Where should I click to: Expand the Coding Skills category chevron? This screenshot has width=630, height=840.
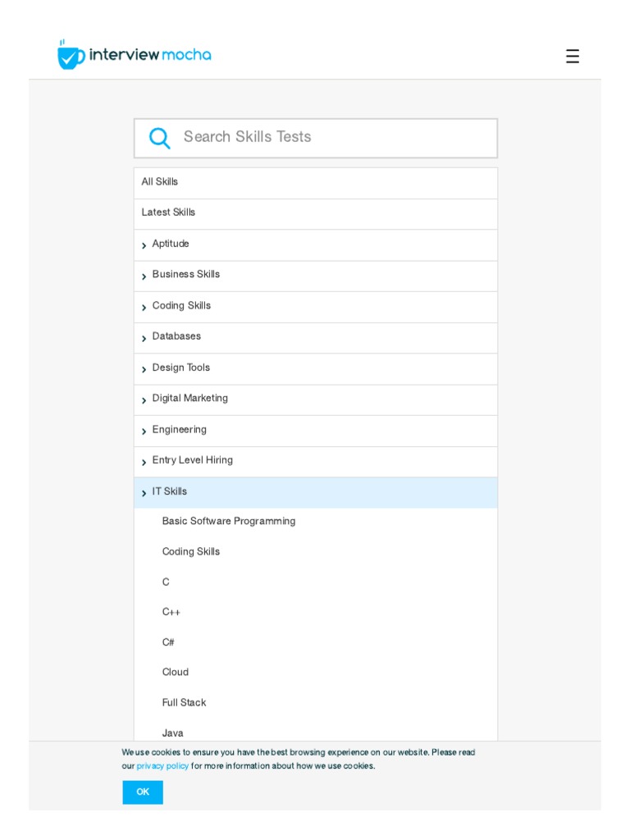pyautogui.click(x=144, y=308)
